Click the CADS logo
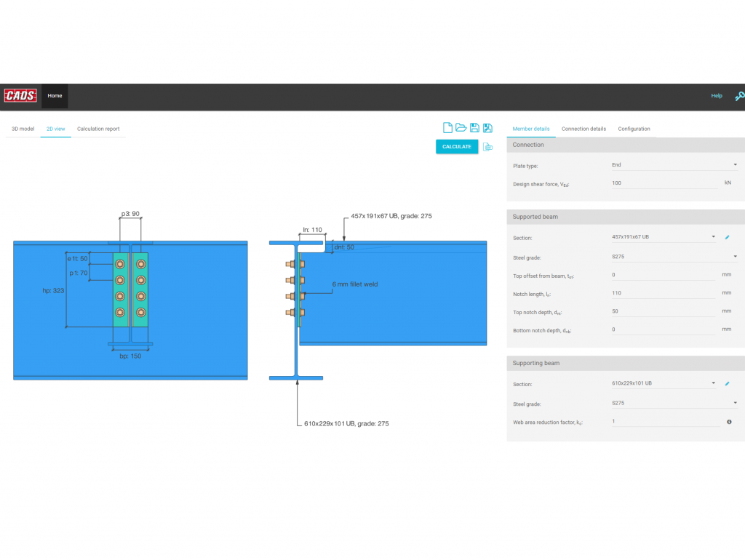The height and width of the screenshot is (560, 745). (20, 95)
